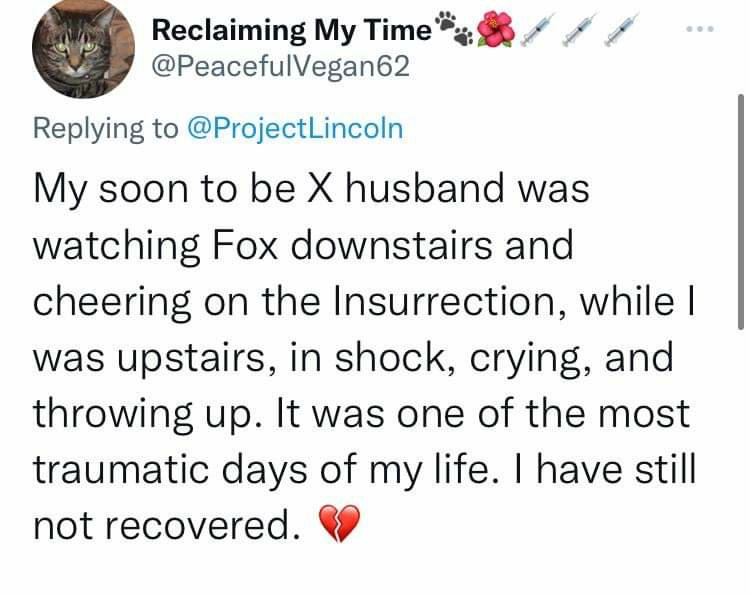The height and width of the screenshot is (595, 750).
Task: Open the @ProjectLincoln mention link
Action: click(x=294, y=129)
